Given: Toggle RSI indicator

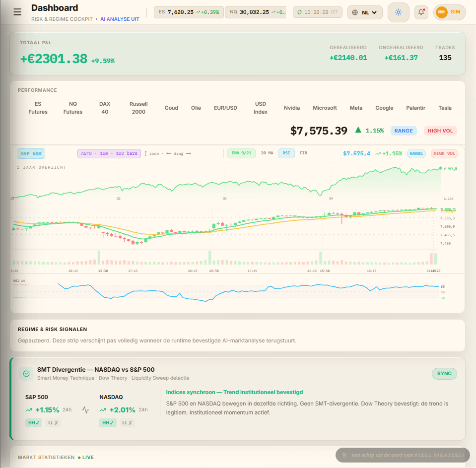Looking at the screenshot, I should pyautogui.click(x=286, y=153).
